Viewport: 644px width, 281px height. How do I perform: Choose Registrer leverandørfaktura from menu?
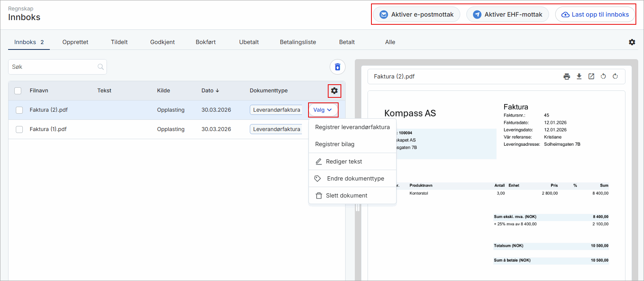pos(352,127)
